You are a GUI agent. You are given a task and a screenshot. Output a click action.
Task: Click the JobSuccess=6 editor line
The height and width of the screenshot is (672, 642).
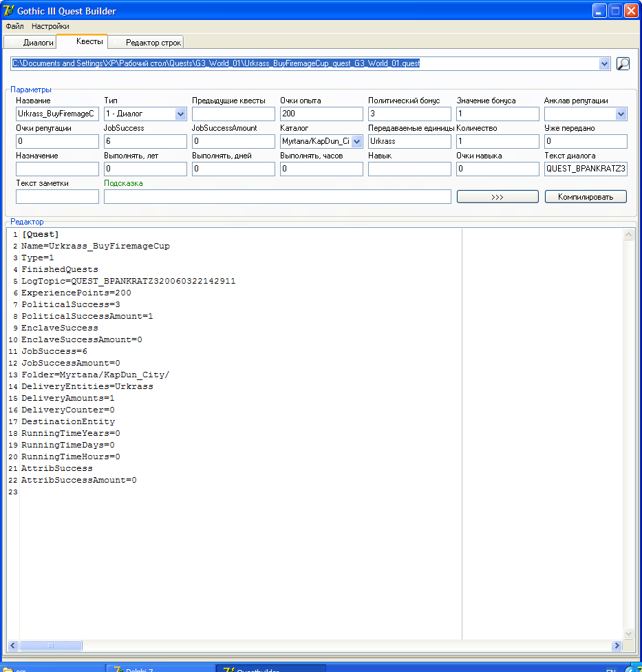(x=54, y=351)
